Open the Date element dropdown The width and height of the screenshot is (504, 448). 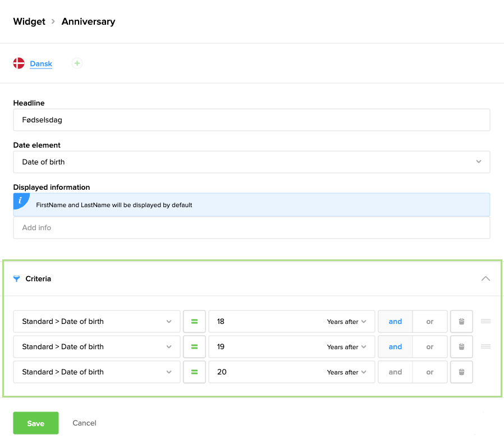tap(251, 162)
